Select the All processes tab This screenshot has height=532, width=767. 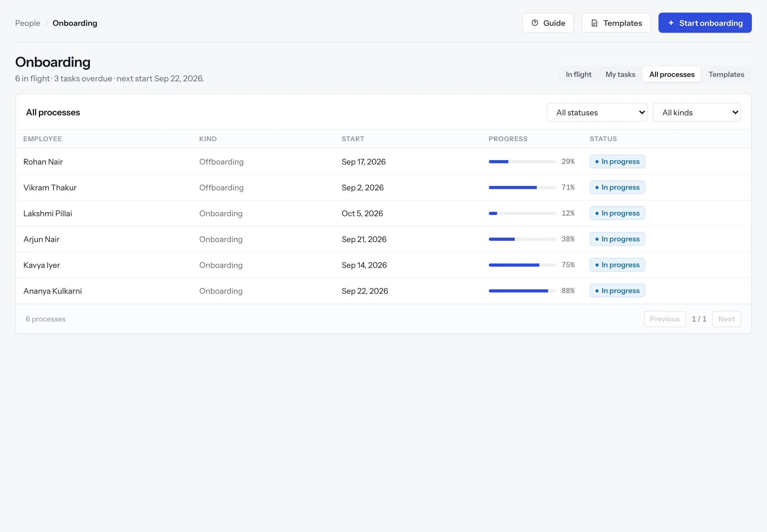(x=672, y=74)
